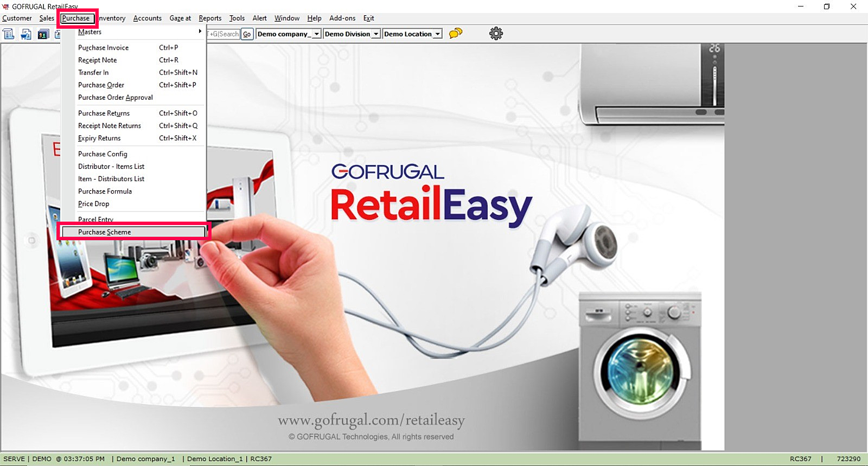Open the Sales menu
868x466 pixels.
click(x=47, y=18)
